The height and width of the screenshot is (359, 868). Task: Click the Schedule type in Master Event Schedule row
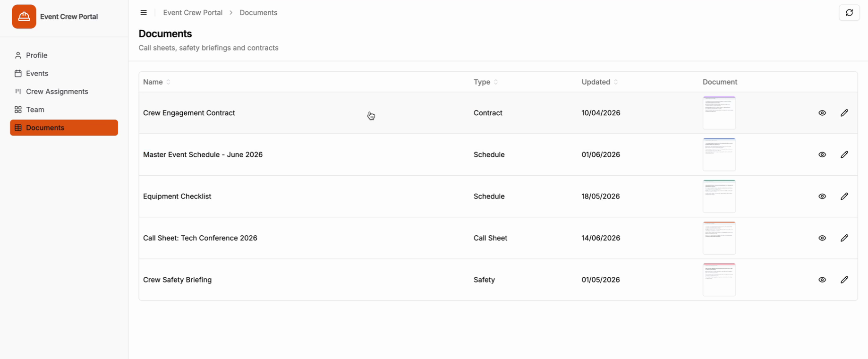point(489,154)
